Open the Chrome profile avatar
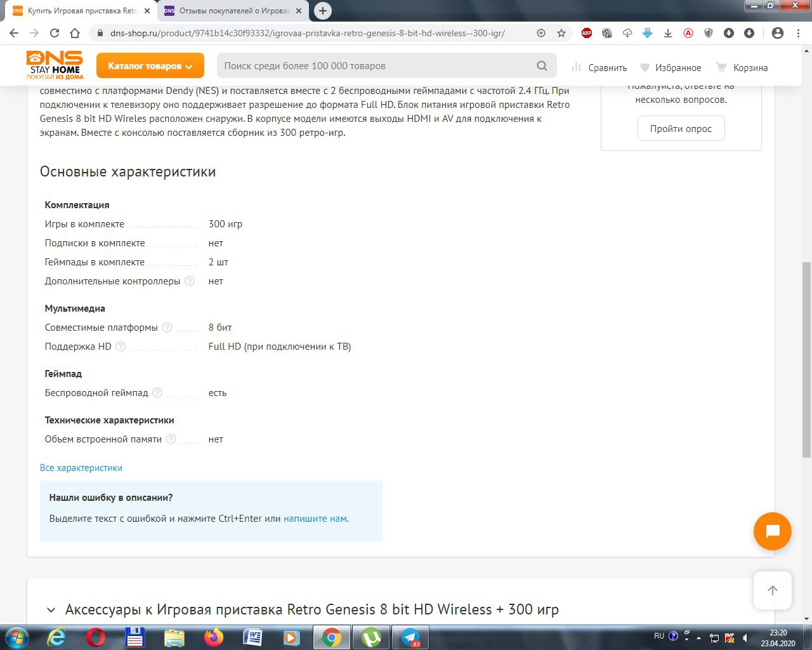Viewport: 812px width, 650px height. pos(777,33)
